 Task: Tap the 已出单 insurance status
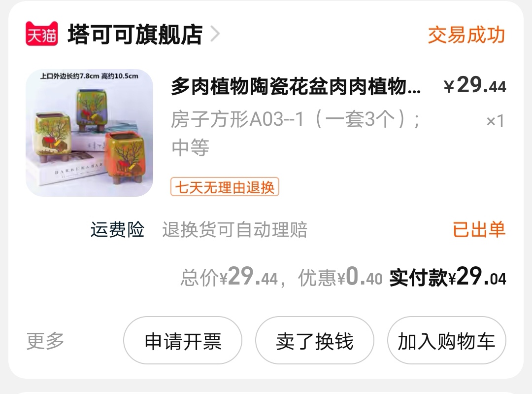[x=479, y=230]
